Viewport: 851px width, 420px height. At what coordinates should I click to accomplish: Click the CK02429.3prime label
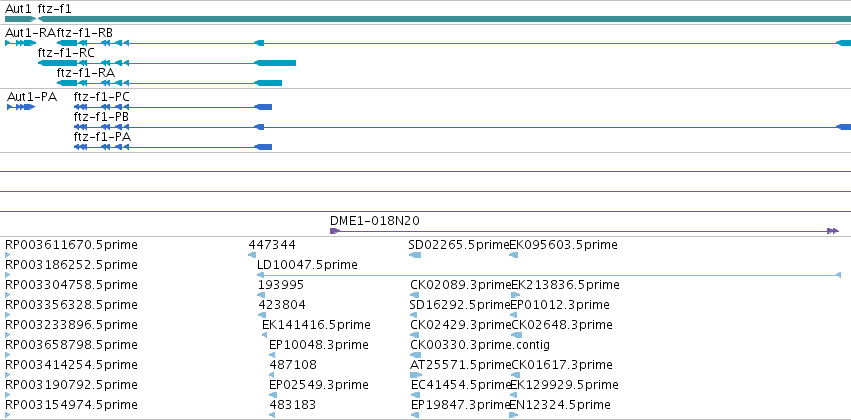[461, 324]
